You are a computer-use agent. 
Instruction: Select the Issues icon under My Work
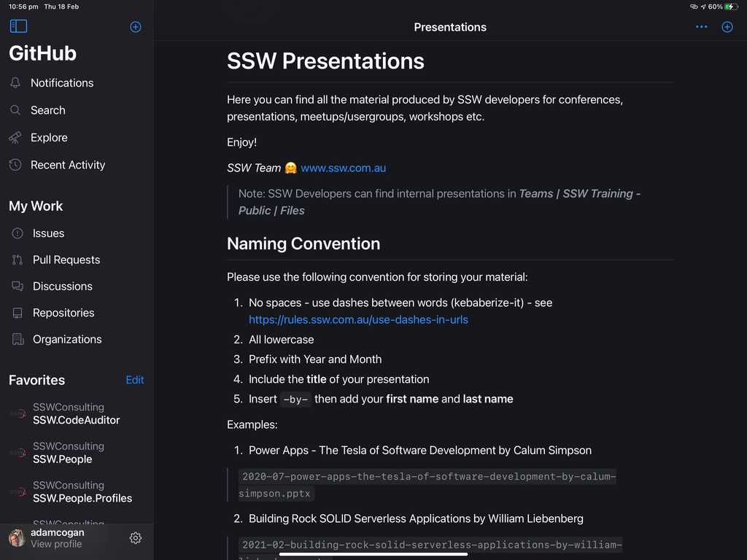click(x=16, y=233)
